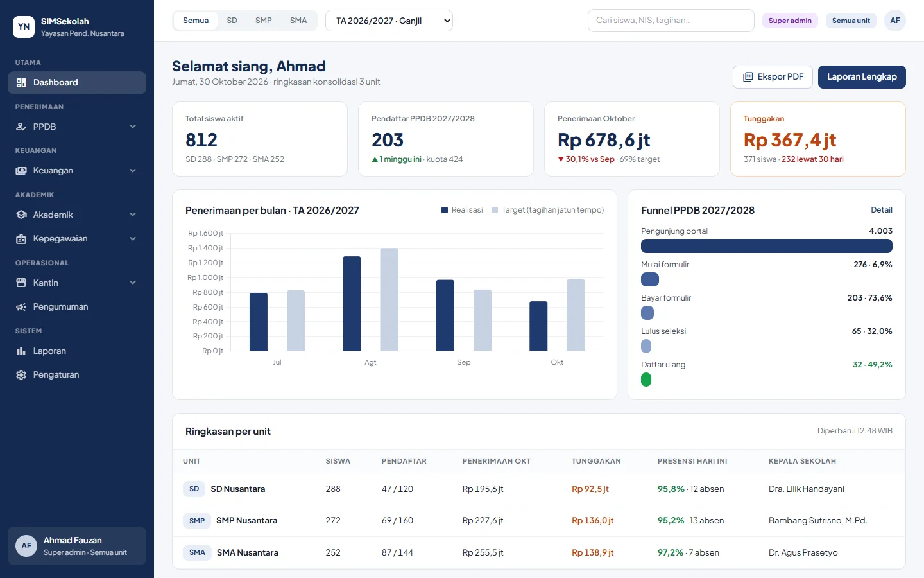This screenshot has height=578, width=924.
Task: Click the Laporan Lengkap button
Action: click(x=862, y=77)
